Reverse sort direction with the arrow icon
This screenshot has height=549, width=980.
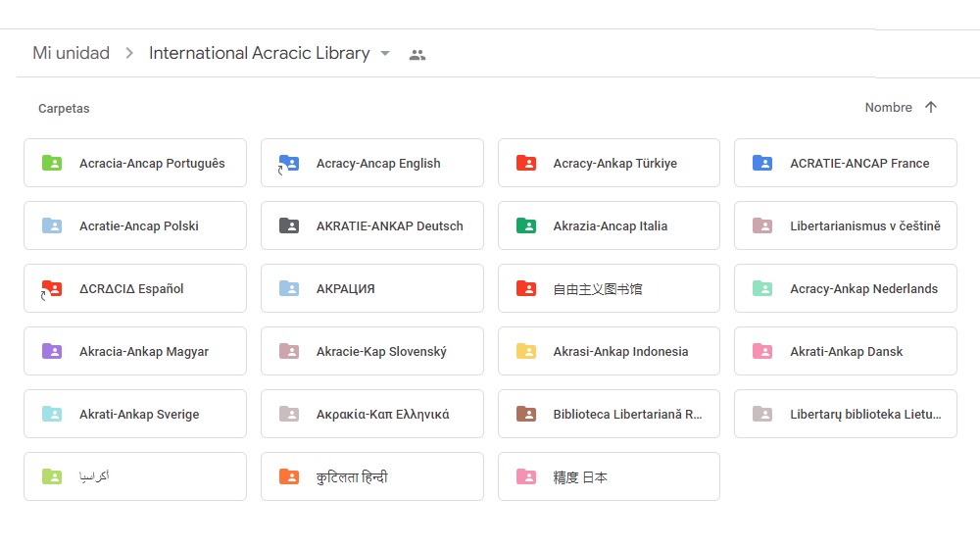pyautogui.click(x=931, y=107)
